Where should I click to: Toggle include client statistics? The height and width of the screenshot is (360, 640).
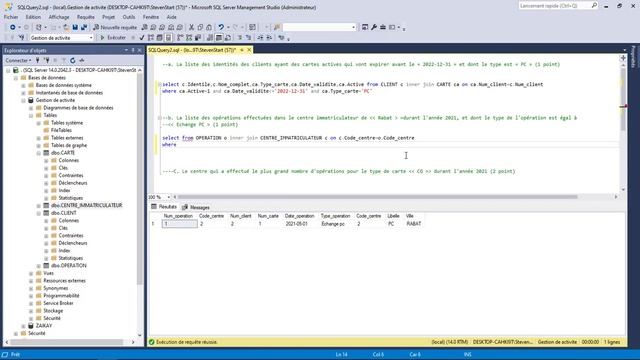coord(198,38)
